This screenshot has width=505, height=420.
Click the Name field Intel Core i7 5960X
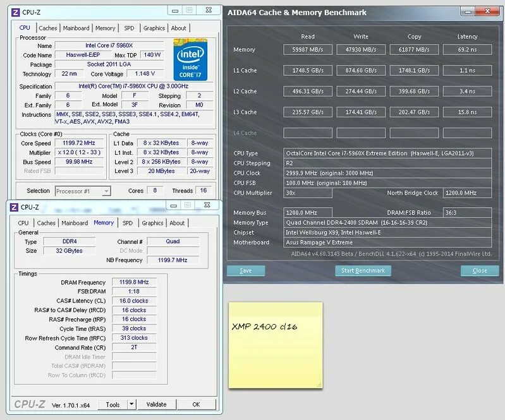(x=109, y=45)
